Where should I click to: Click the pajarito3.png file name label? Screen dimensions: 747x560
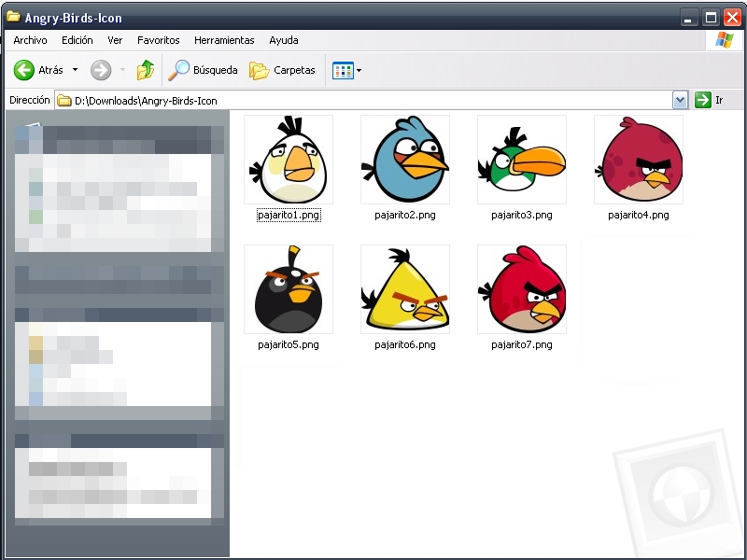tap(522, 216)
